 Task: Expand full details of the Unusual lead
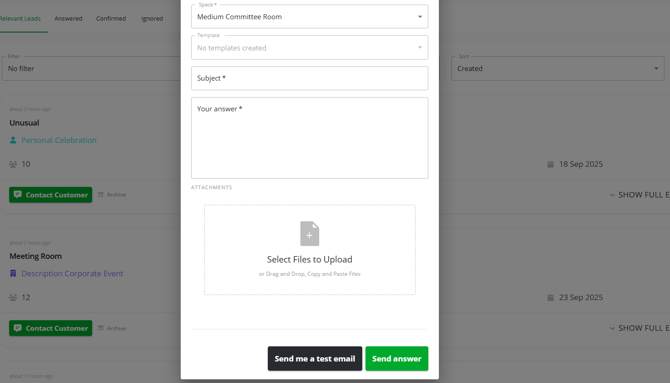click(640, 195)
